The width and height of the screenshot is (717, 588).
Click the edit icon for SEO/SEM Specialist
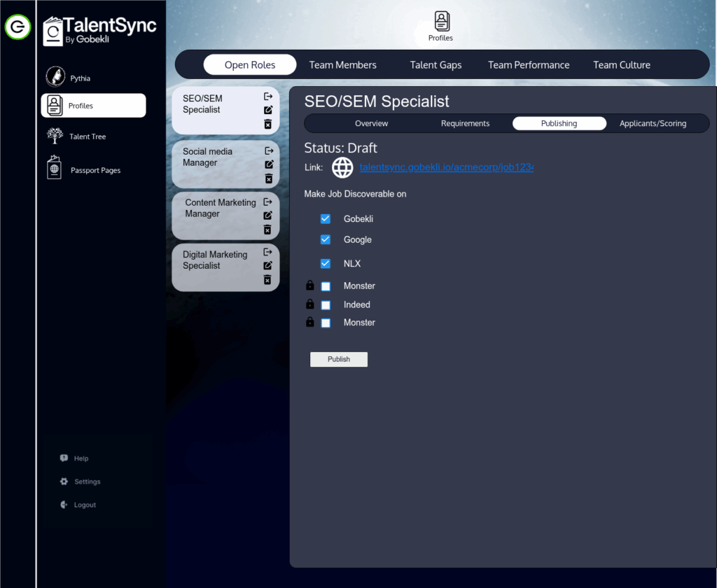267,110
